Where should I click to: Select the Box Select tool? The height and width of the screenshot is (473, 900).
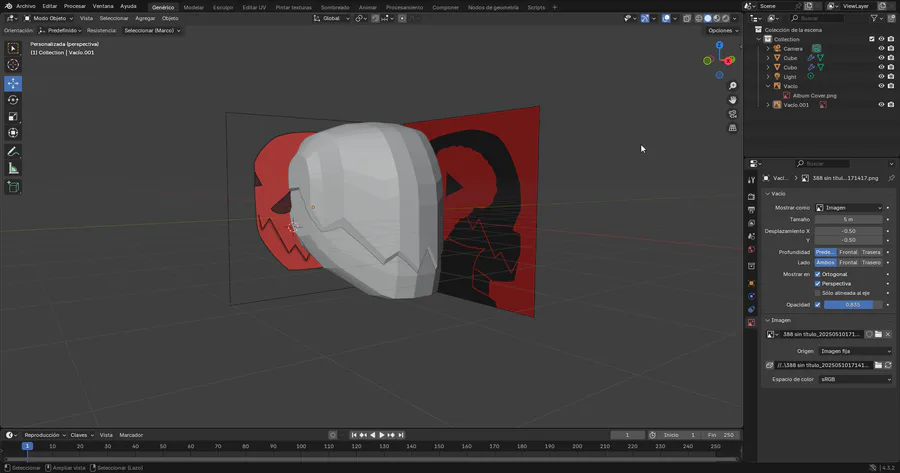click(x=13, y=49)
